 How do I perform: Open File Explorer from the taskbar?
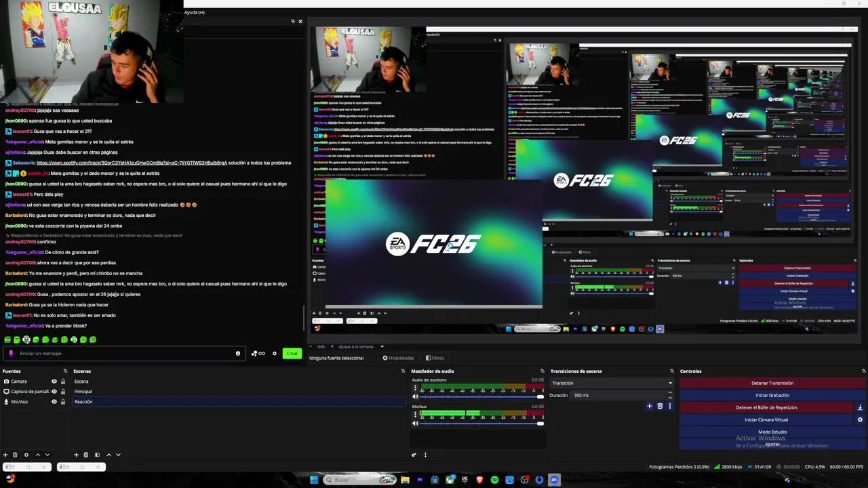tap(405, 480)
